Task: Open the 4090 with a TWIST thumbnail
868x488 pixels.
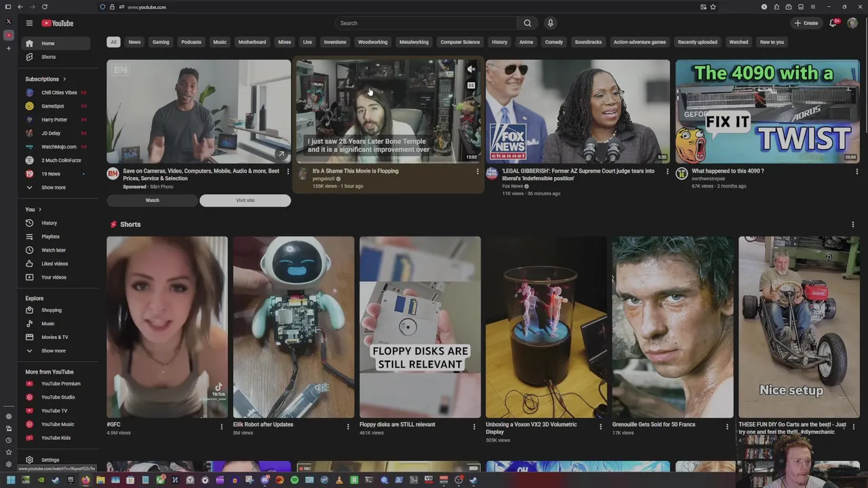Action: (x=767, y=111)
